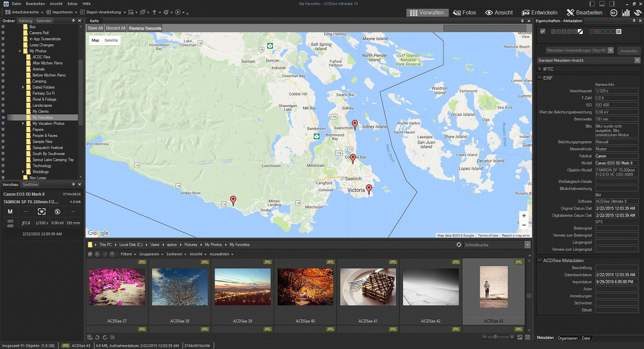Pin the Ordner folder panel

coord(73,21)
